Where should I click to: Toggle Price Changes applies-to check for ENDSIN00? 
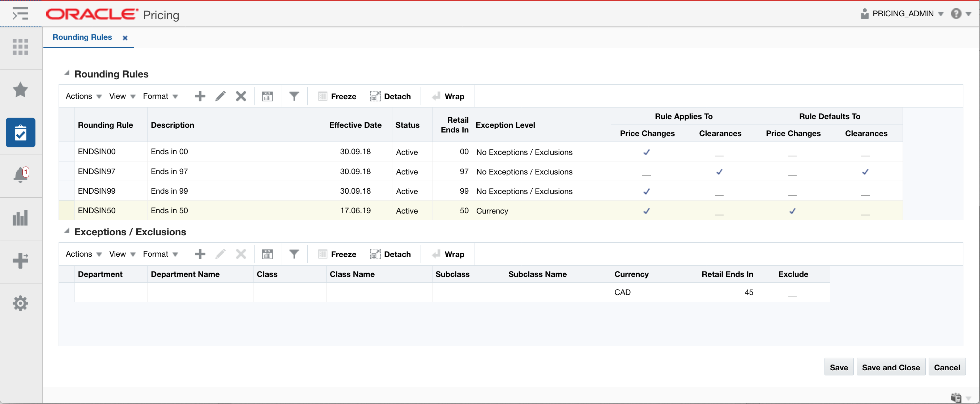click(x=646, y=152)
